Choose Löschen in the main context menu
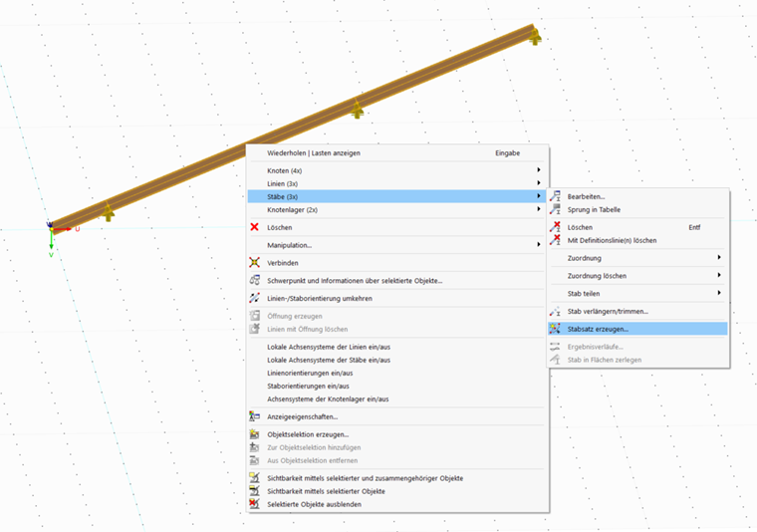Screen dimensions: 757x532 397,227
